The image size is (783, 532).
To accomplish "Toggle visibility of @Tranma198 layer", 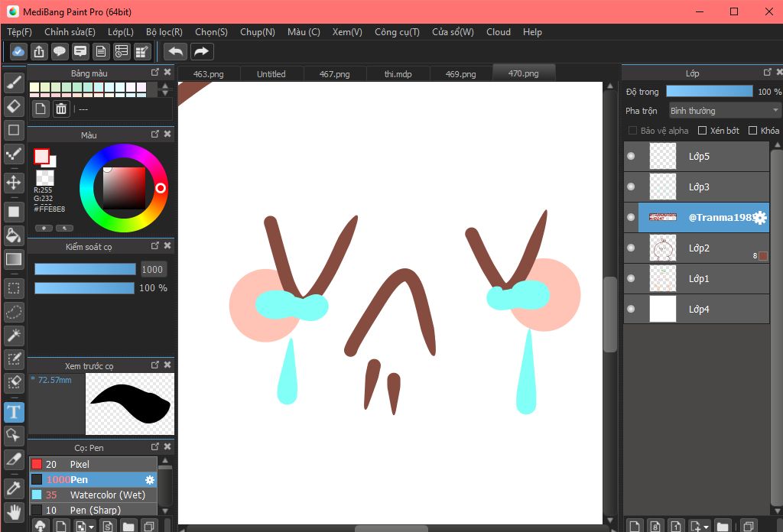I will pyautogui.click(x=631, y=217).
